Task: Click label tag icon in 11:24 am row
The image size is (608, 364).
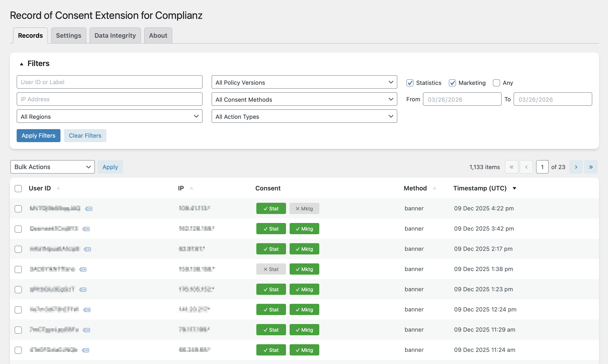Action: pyautogui.click(x=85, y=350)
